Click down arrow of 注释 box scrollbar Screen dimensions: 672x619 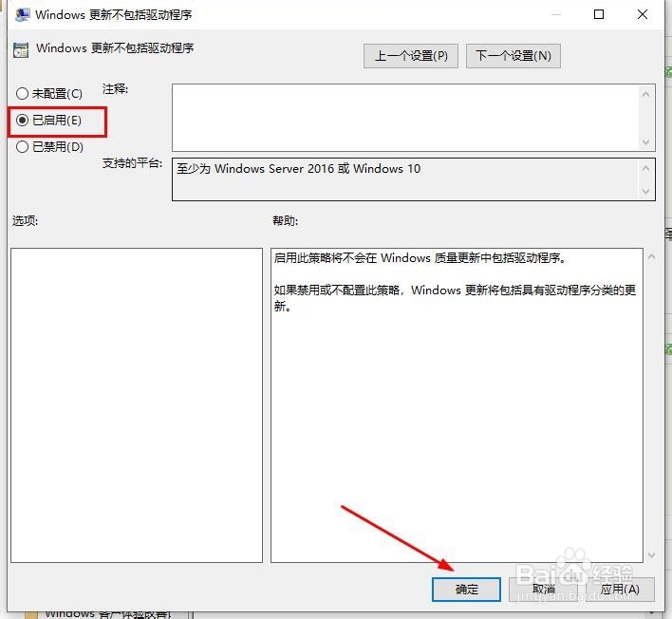[646, 141]
